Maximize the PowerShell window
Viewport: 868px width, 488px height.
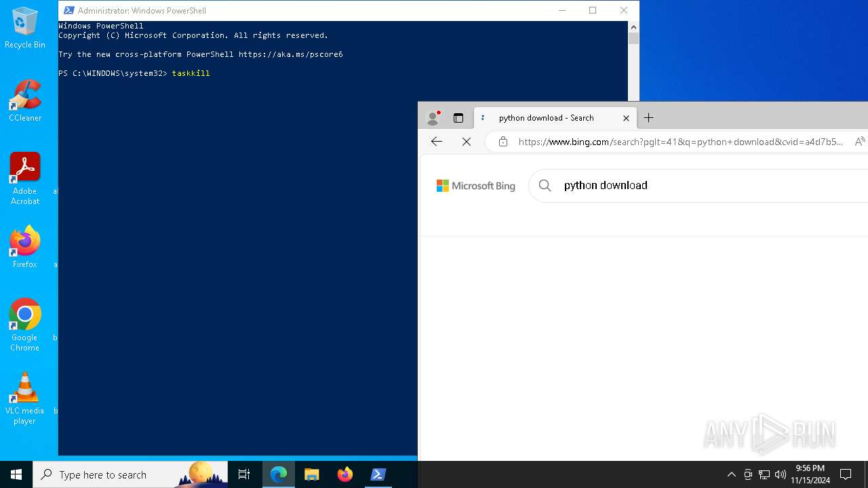[x=593, y=10]
